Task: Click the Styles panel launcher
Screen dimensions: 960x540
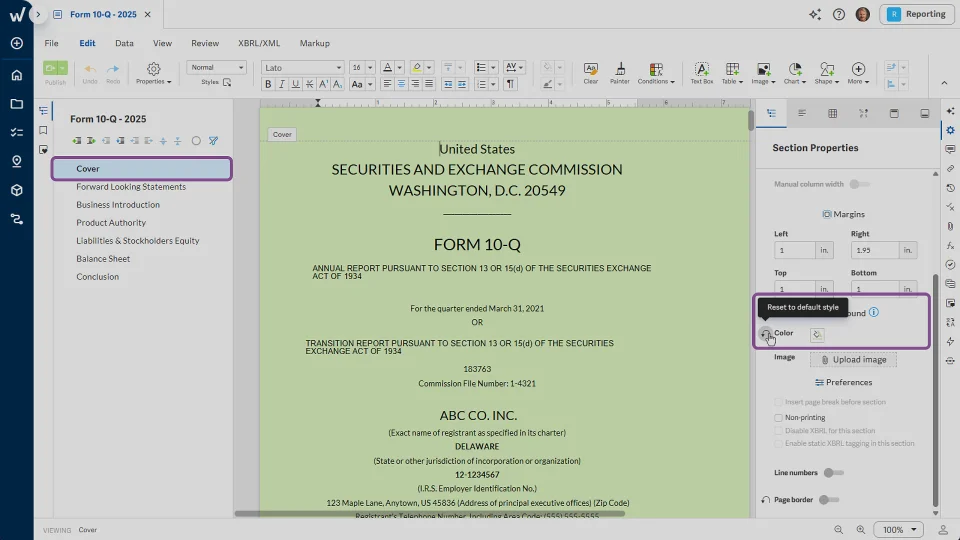Action: coord(227,82)
